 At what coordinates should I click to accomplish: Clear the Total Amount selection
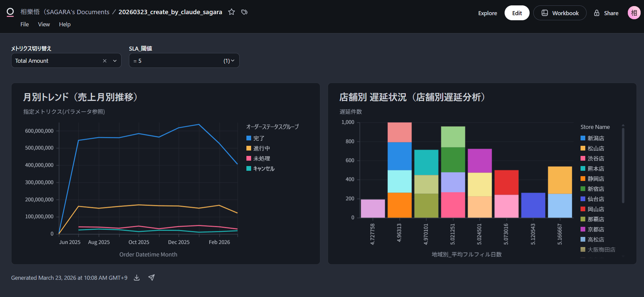[105, 61]
